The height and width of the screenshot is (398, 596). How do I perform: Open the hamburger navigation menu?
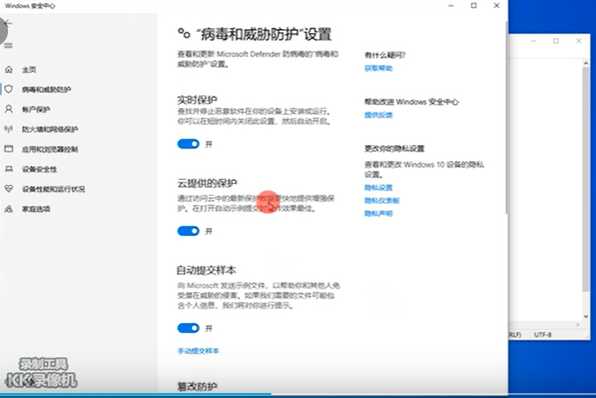[8, 46]
